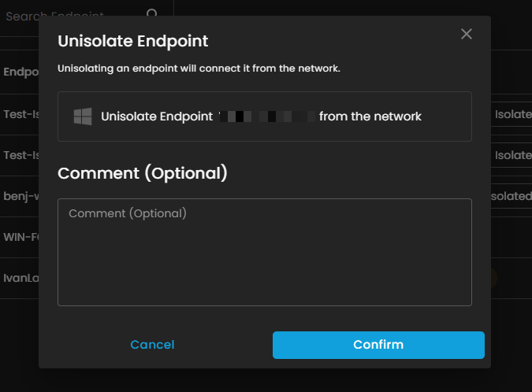Click the Endpoint column header
The width and height of the screenshot is (532, 392).
tap(20, 72)
